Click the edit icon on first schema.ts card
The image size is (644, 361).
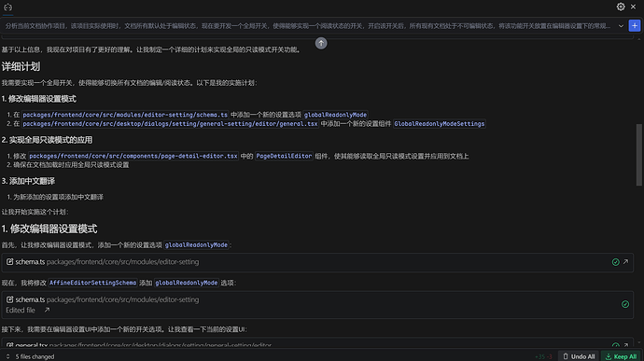point(10,261)
